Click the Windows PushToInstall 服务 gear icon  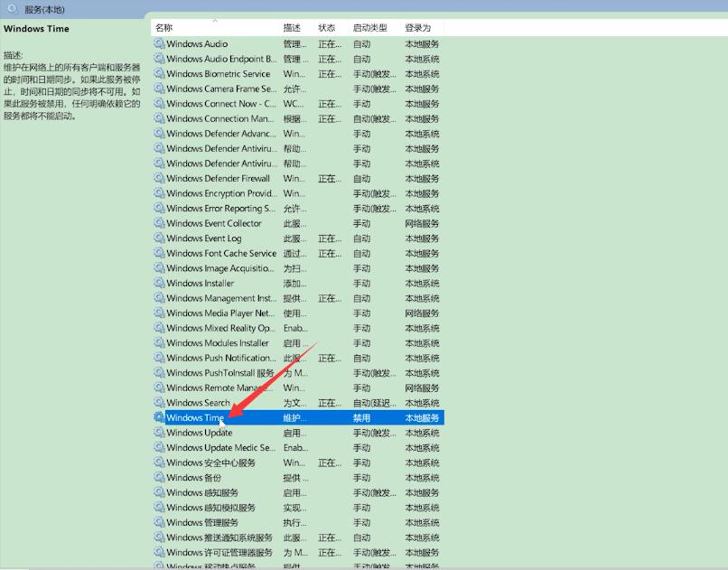(x=159, y=373)
